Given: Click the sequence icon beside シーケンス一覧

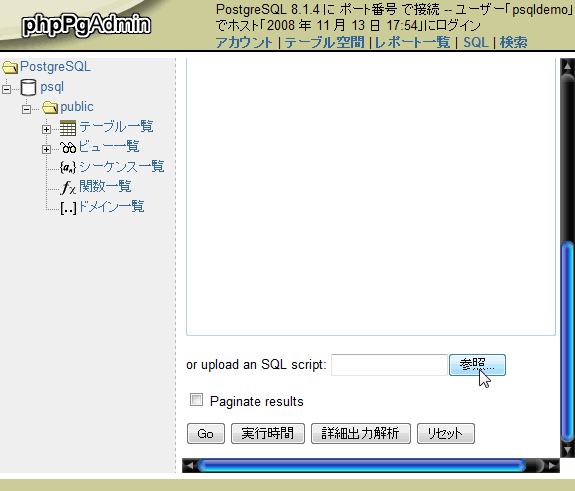Looking at the screenshot, I should click(x=68, y=168).
